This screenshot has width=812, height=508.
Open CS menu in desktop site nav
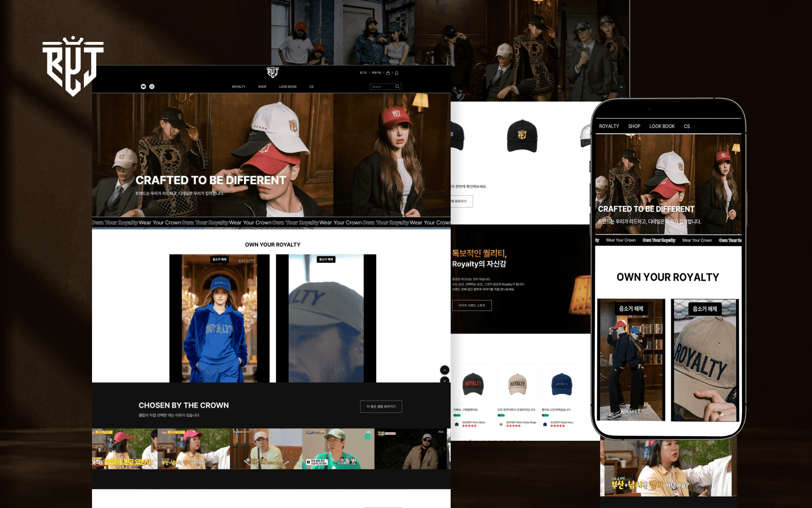pos(311,87)
